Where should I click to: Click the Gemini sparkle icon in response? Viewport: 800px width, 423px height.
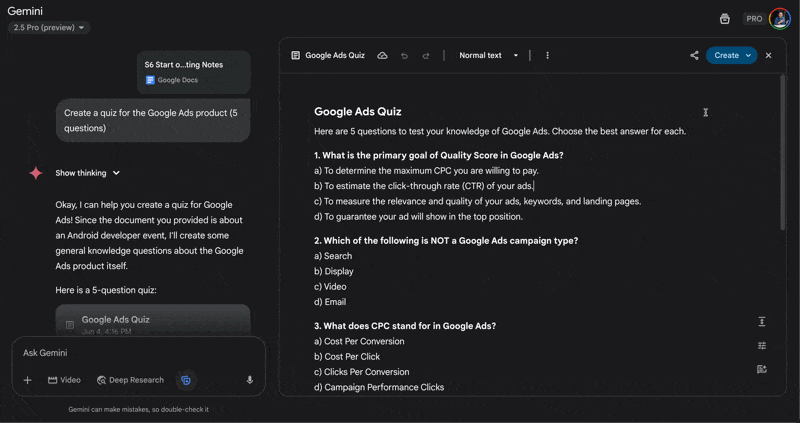pos(36,173)
